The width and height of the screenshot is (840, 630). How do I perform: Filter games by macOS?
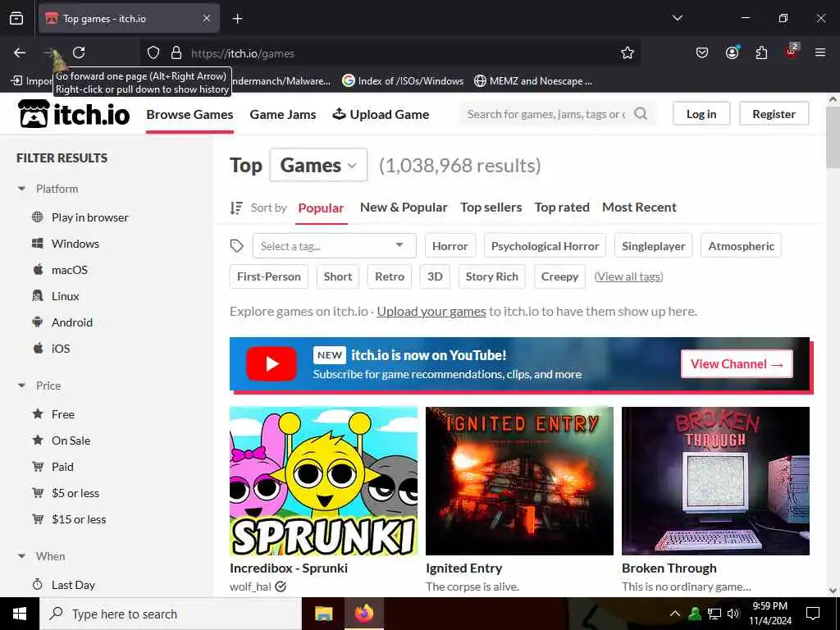pos(70,270)
